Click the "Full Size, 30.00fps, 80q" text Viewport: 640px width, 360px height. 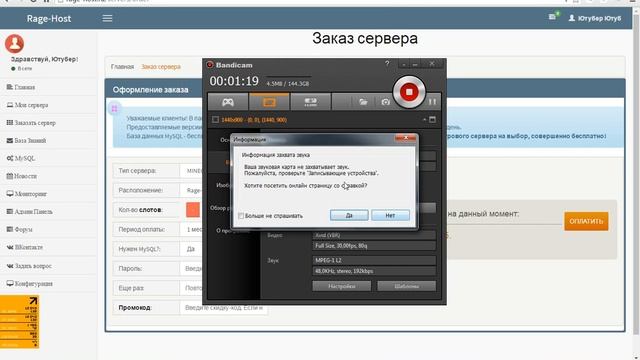point(341,246)
